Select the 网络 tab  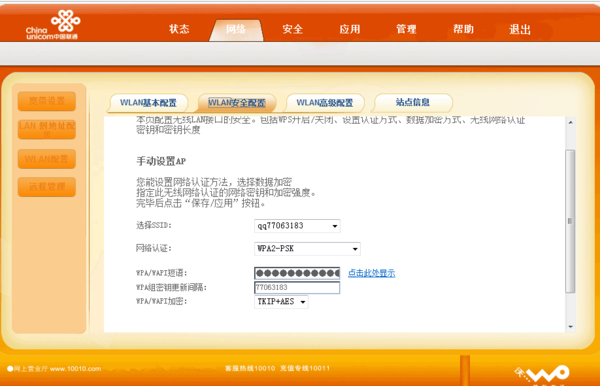coord(236,30)
